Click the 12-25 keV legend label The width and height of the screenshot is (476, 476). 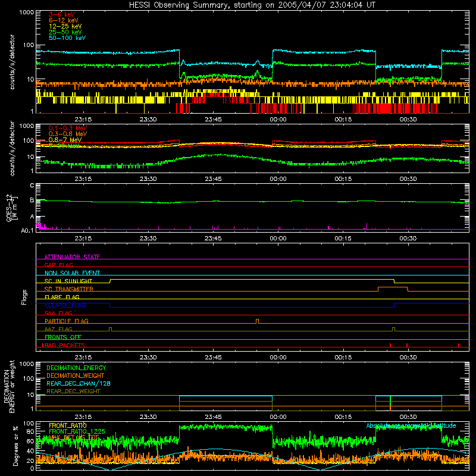pyautogui.click(x=65, y=26)
